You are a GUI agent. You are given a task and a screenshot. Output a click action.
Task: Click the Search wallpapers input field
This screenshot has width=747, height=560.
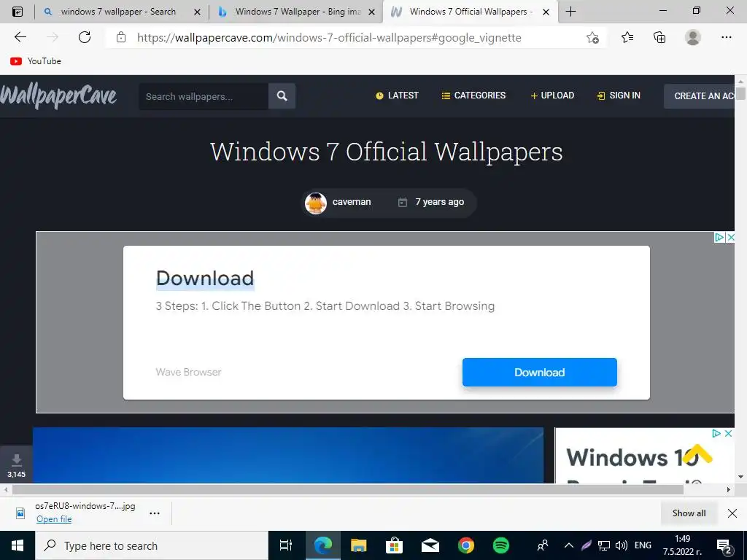point(204,96)
